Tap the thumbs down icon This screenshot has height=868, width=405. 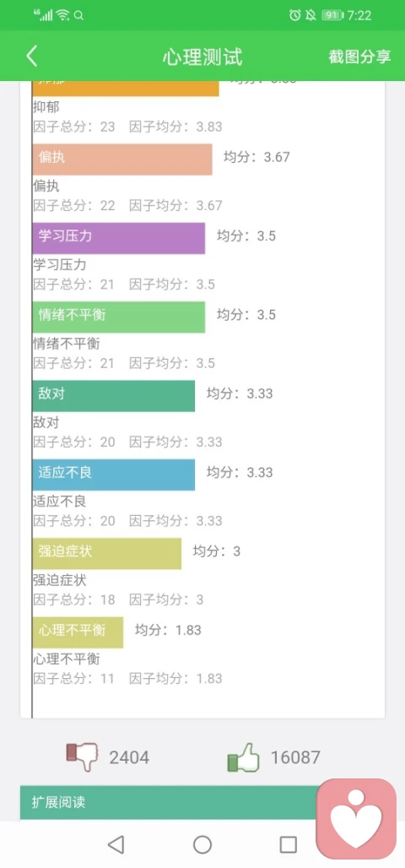pos(82,757)
